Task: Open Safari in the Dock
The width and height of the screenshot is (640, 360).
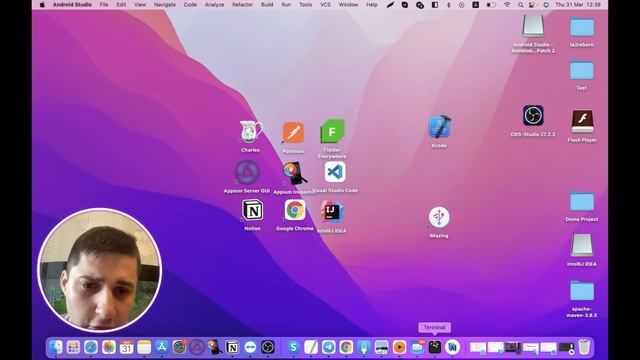Action: click(x=91, y=347)
